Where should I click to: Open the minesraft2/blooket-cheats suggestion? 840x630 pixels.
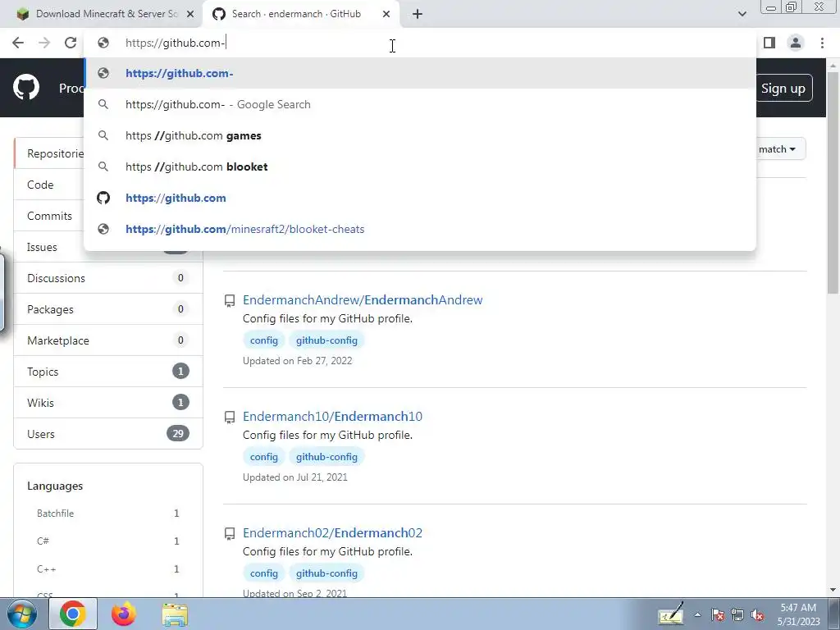pyautogui.click(x=420, y=229)
